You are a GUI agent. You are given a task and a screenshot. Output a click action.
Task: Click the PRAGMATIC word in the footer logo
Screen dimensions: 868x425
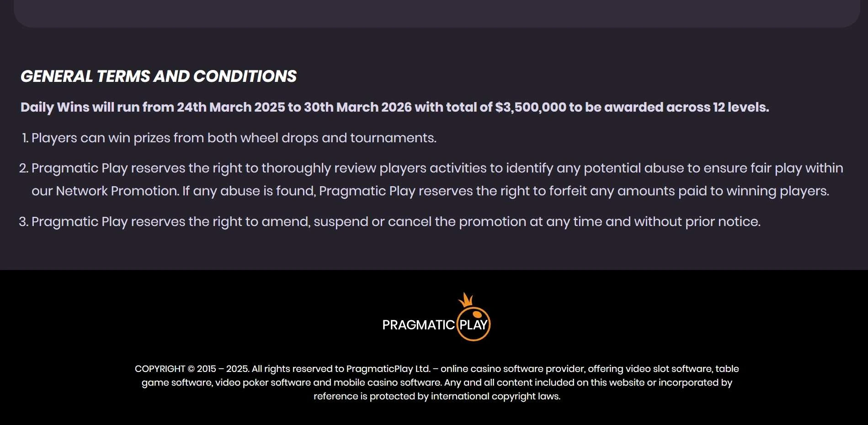(x=418, y=325)
